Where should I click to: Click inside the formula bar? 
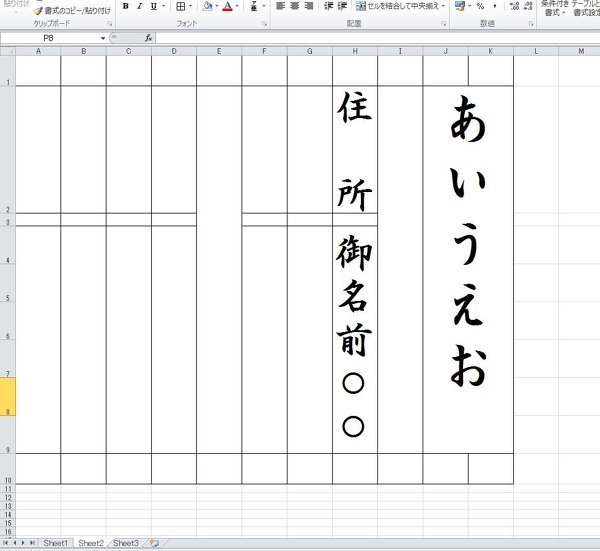377,38
